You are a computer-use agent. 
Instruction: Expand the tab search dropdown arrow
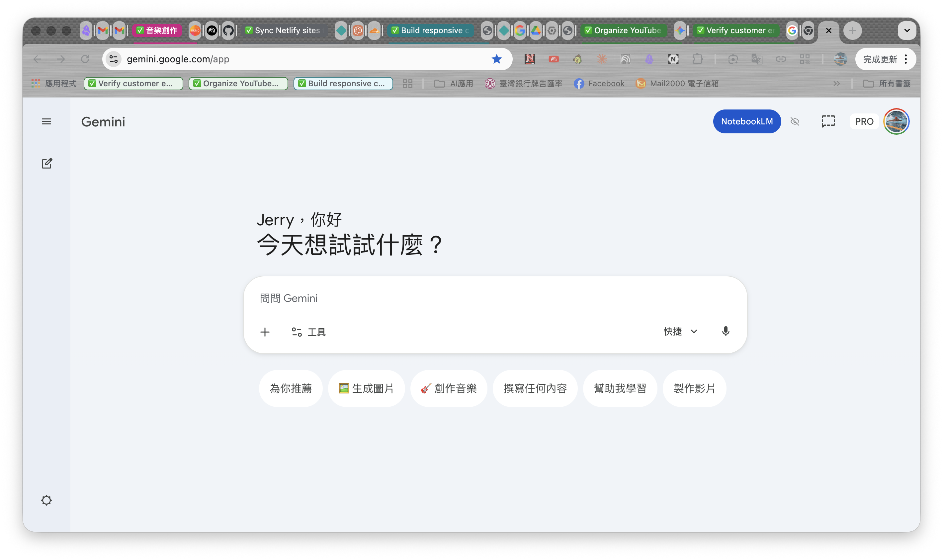tap(907, 31)
